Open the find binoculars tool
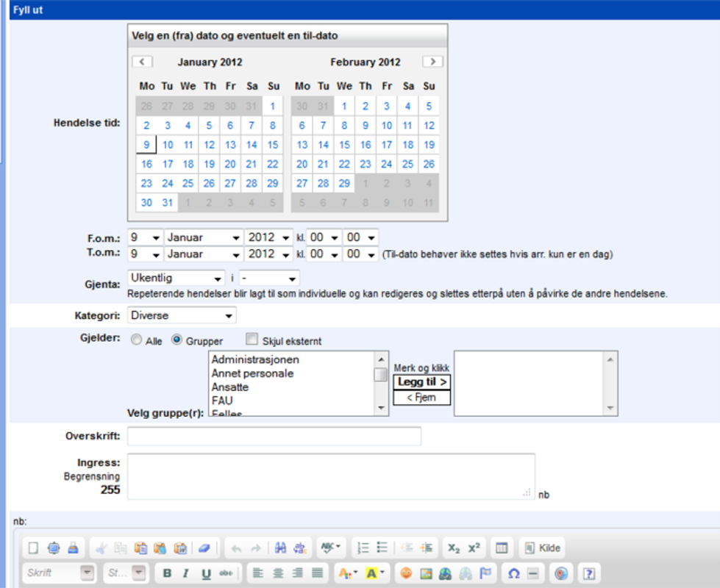This screenshot has height=588, width=720. [280, 548]
